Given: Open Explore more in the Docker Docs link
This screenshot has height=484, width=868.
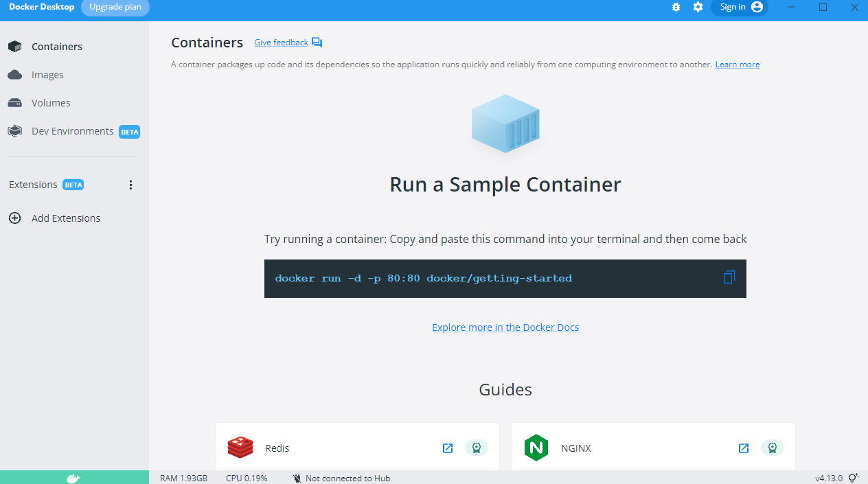Looking at the screenshot, I should point(505,327).
